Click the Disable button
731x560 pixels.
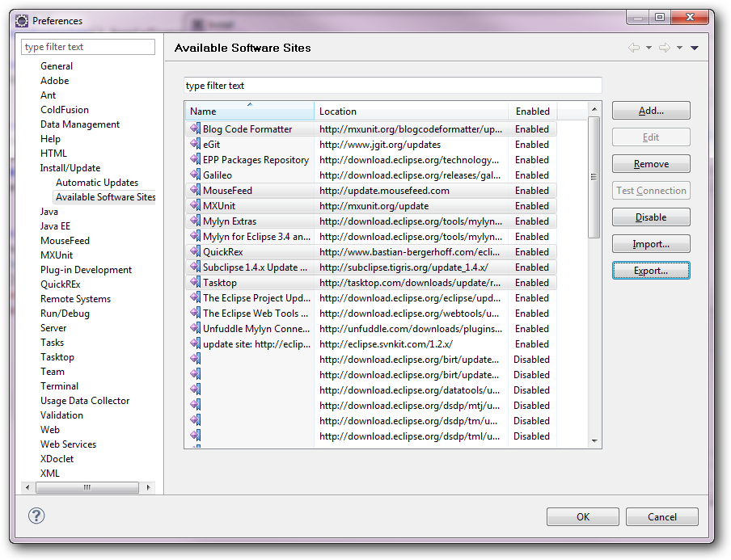651,217
